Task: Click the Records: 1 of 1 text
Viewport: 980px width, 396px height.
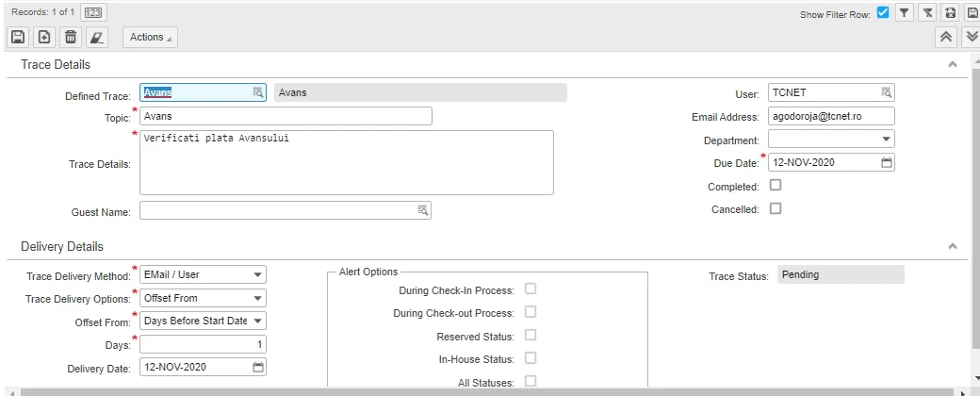Action: pos(43,12)
